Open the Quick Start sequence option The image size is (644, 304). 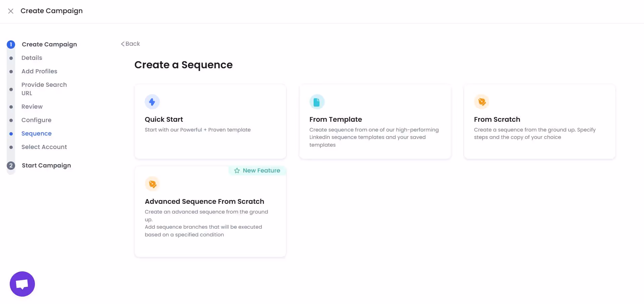pyautogui.click(x=210, y=121)
